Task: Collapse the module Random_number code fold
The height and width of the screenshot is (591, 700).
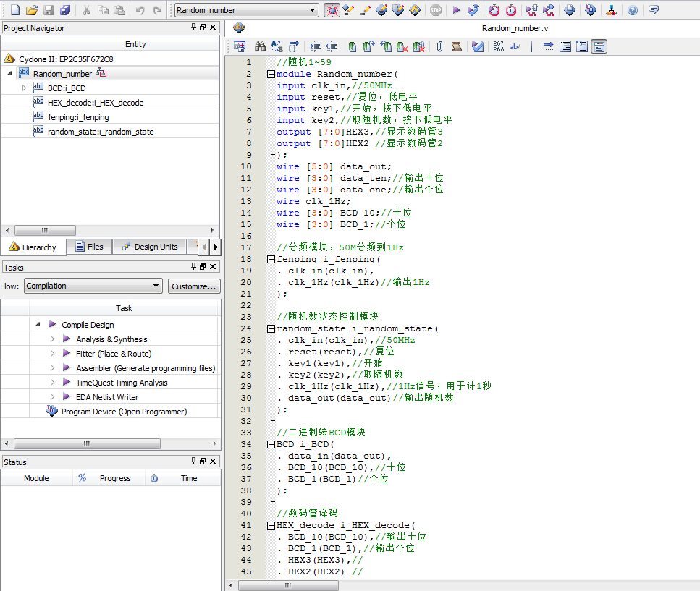Action: click(271, 74)
